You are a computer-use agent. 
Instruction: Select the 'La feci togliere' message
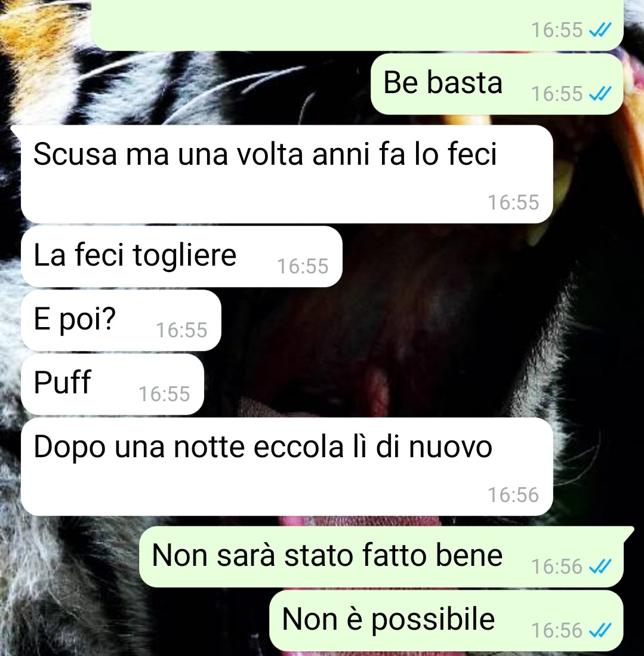(181, 257)
